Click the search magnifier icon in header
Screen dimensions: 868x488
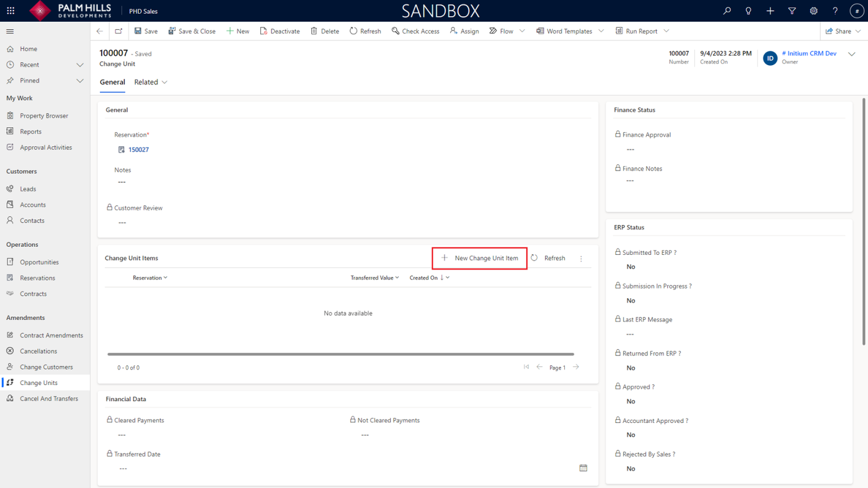pos(727,11)
